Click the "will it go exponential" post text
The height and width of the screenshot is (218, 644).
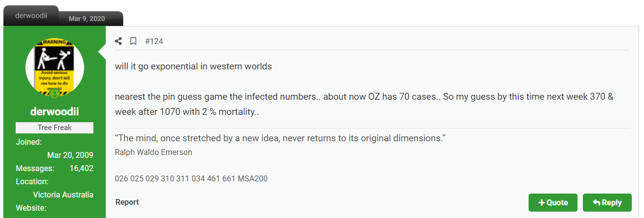[193, 66]
